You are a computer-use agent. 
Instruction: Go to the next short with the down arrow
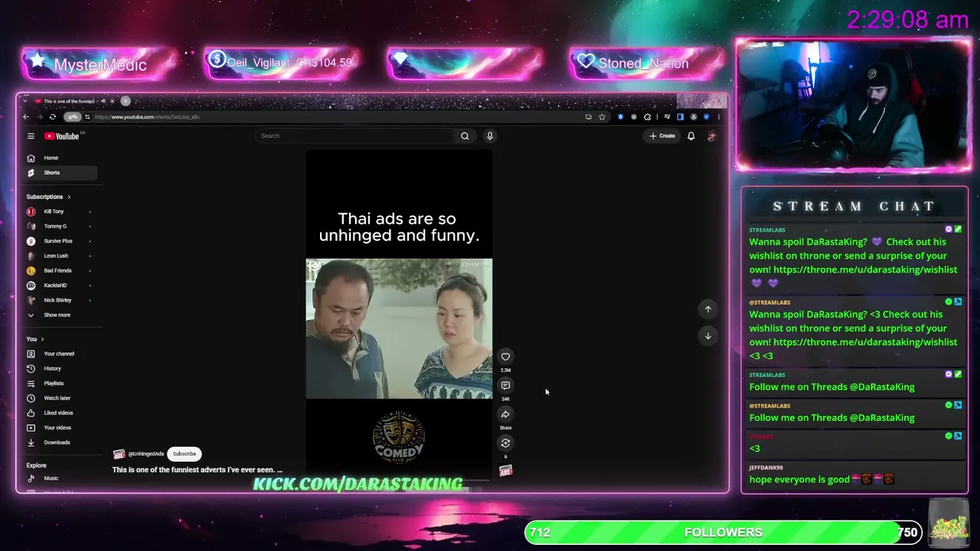[708, 336]
